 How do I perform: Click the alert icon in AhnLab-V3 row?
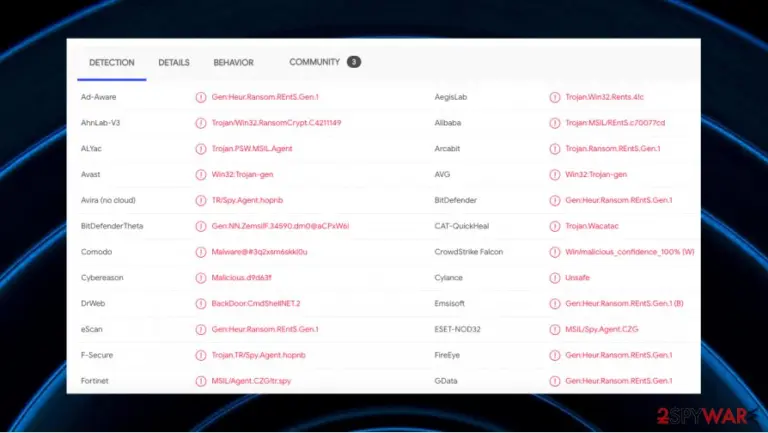(201, 123)
